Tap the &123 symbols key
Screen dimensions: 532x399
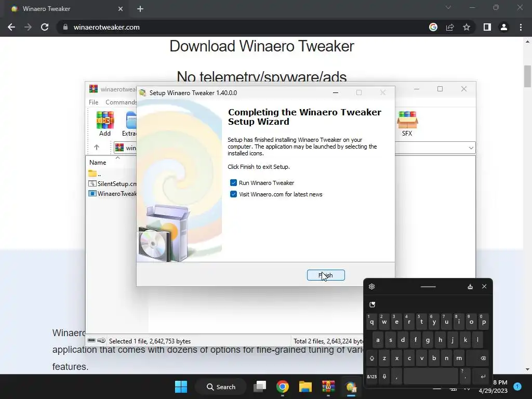(x=372, y=376)
